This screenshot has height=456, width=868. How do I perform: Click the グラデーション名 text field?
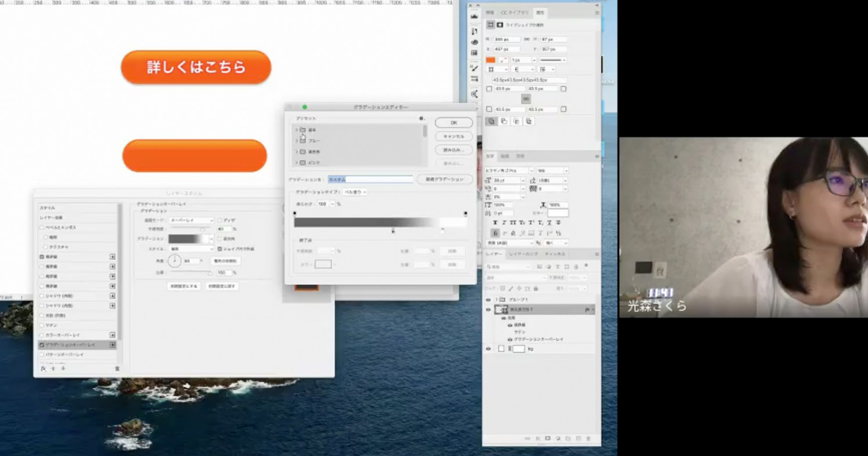point(370,179)
